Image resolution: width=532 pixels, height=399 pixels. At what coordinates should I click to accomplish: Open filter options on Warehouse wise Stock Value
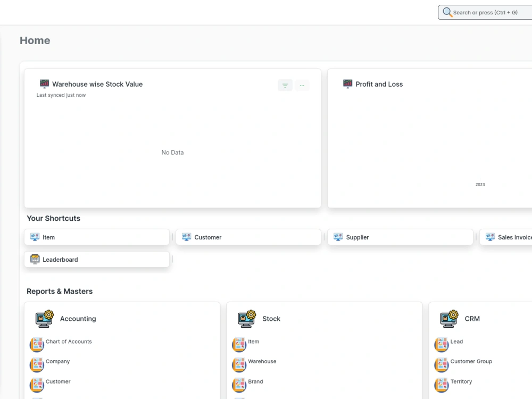pyautogui.click(x=285, y=85)
